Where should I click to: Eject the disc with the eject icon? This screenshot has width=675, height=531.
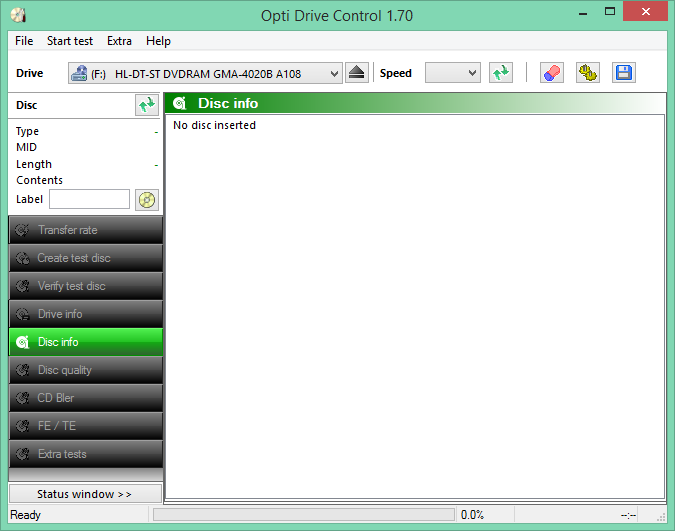(x=356, y=73)
